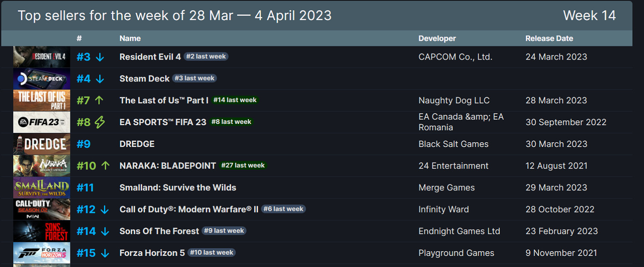Click the Resident Evil 4 game thumbnail
This screenshot has height=267, width=644.
coord(42,57)
